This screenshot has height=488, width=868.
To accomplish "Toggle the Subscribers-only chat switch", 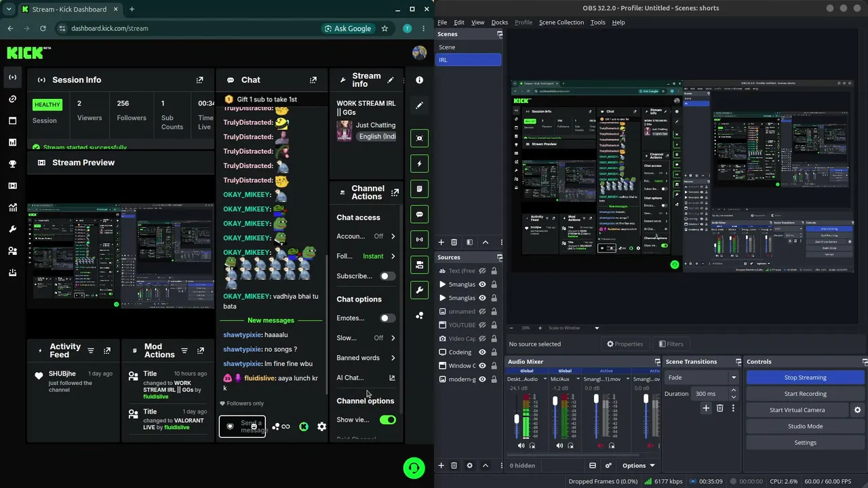I will (387, 277).
